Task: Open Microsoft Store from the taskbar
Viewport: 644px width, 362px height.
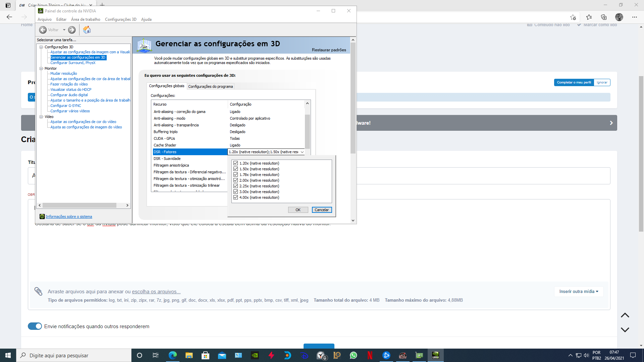Action: click(x=205, y=355)
